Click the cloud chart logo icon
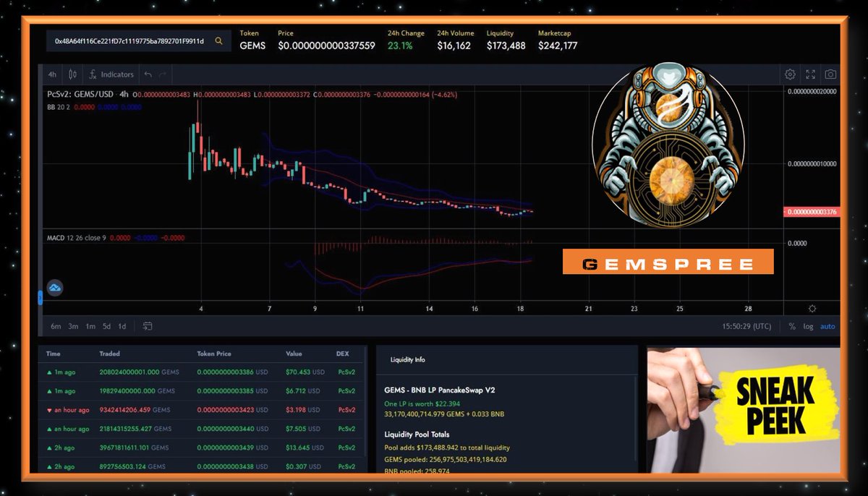 point(55,288)
